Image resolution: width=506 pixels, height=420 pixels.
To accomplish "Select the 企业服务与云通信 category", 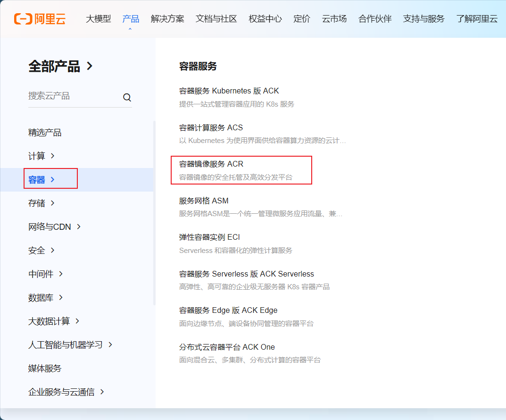I will pyautogui.click(x=61, y=392).
